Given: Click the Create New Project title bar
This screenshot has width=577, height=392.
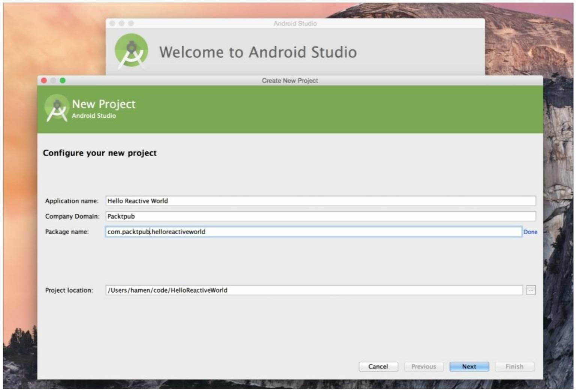Looking at the screenshot, I should 290,81.
